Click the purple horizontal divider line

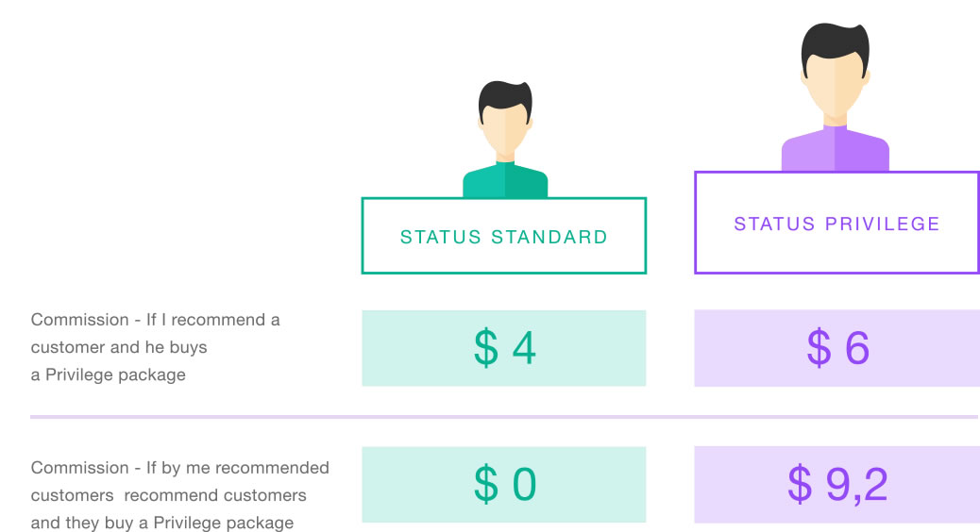coord(504,417)
